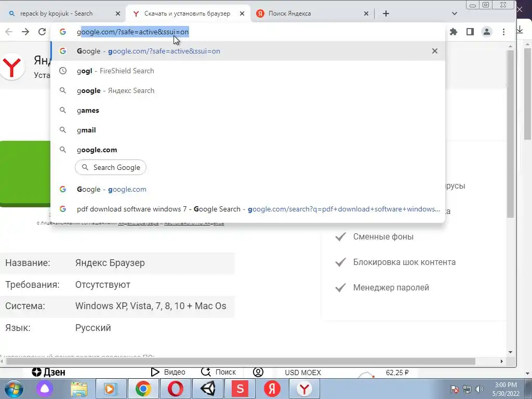The image size is (532, 399).
Task: Click the download arrow icon behind window
Action: (520, 30)
